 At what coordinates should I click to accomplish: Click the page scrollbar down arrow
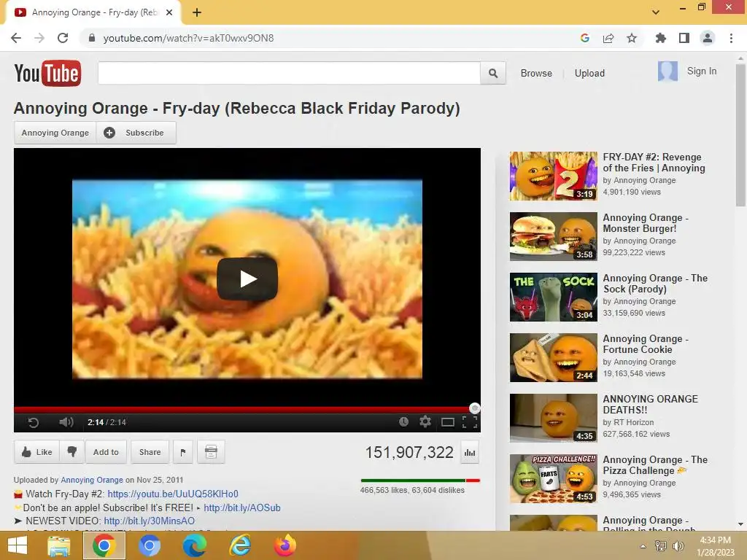(740, 524)
